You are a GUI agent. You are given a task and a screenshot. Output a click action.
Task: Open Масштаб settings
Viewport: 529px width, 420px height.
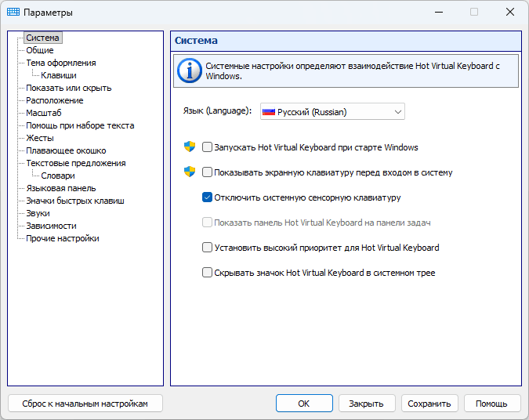pos(44,113)
